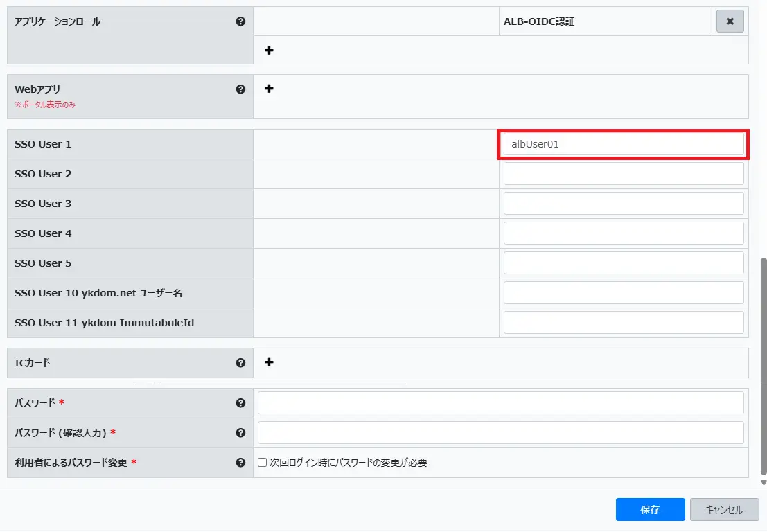This screenshot has height=532, width=767.
Task: Open help icon for Webアプリ
Action: pos(240,89)
